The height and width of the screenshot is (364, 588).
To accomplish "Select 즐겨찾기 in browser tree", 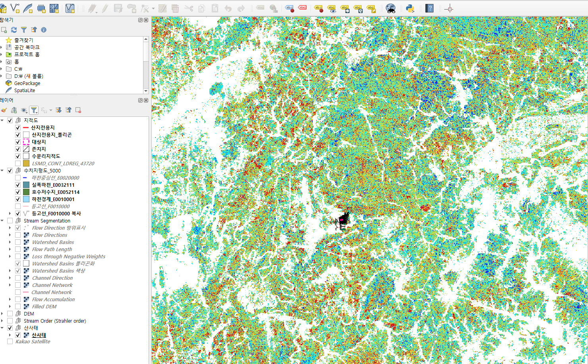I will pos(24,40).
